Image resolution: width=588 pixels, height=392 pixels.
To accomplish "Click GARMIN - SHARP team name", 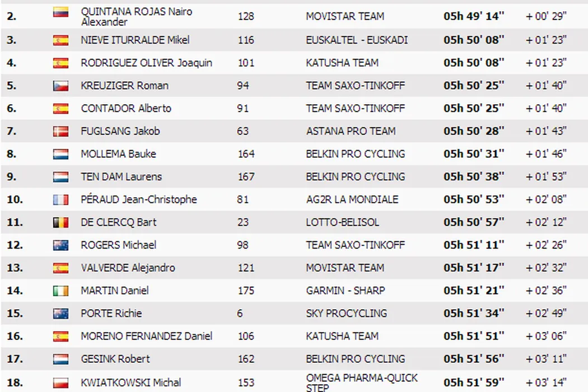I will tap(345, 291).
